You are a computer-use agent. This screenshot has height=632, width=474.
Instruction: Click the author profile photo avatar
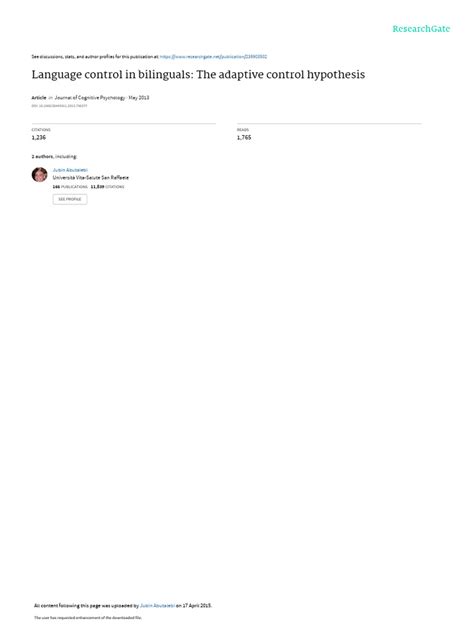(x=40, y=175)
